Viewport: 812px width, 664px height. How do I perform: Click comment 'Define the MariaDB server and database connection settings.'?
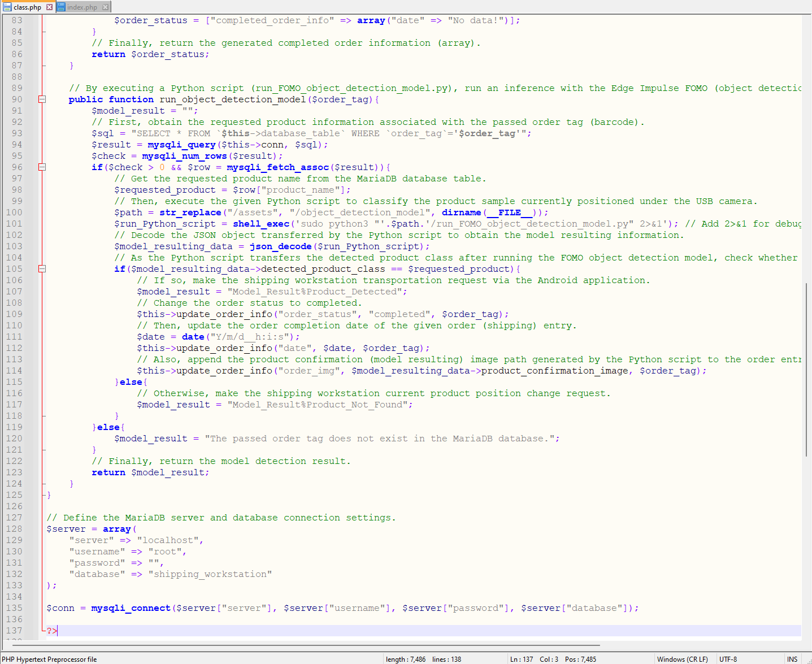(x=221, y=518)
